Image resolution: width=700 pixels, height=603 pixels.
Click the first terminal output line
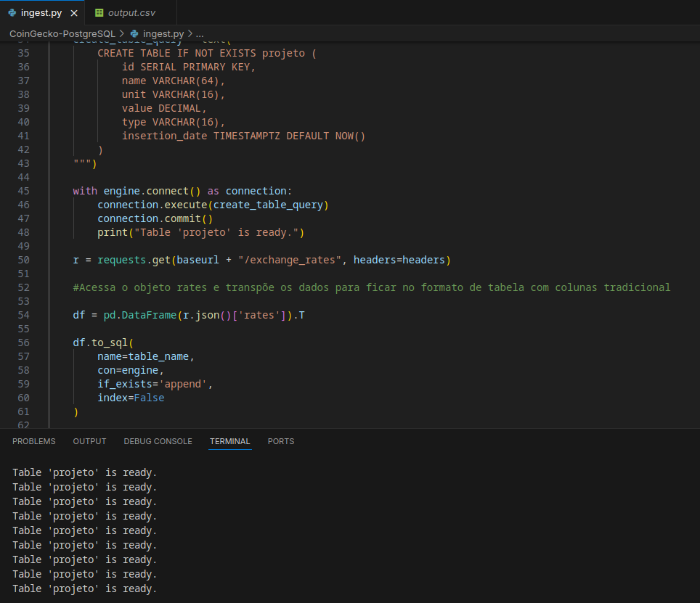[x=85, y=472]
